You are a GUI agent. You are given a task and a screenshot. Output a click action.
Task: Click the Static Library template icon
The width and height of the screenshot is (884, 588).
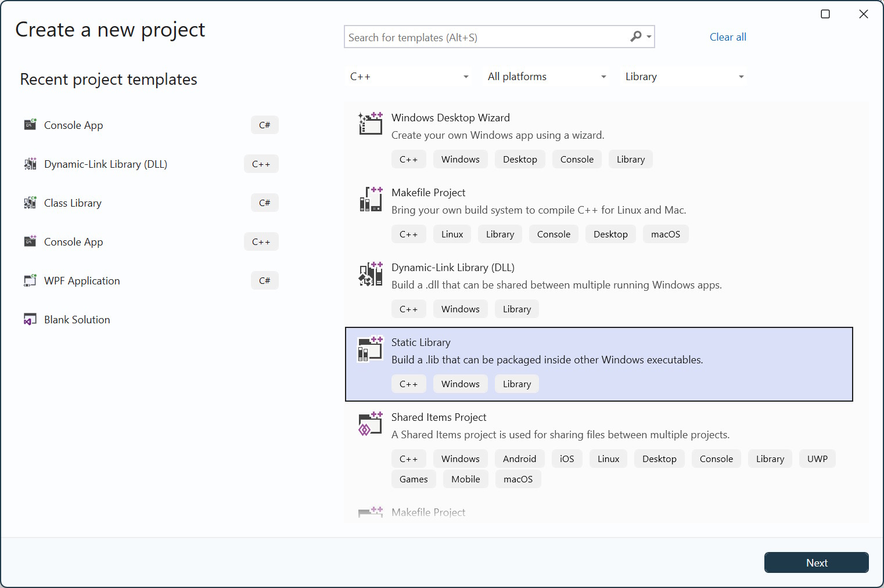[371, 349]
